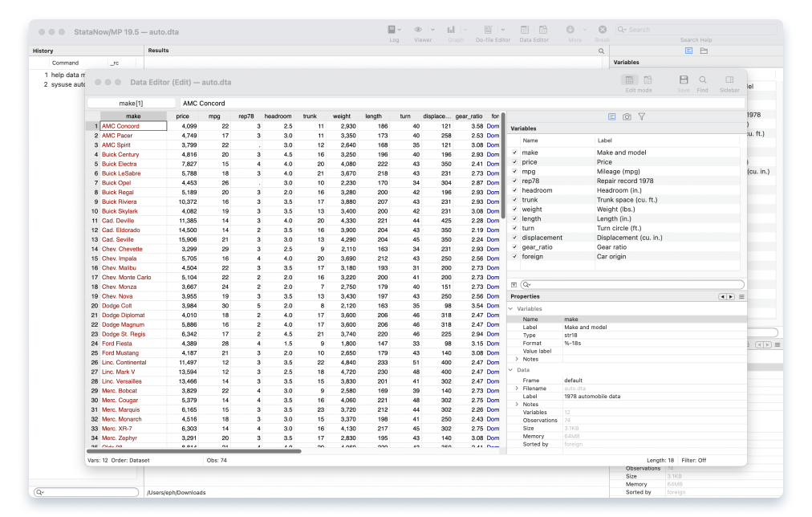Toggle the rep78 variable checkbox
The width and height of the screenshot is (812, 517).
[x=515, y=181]
